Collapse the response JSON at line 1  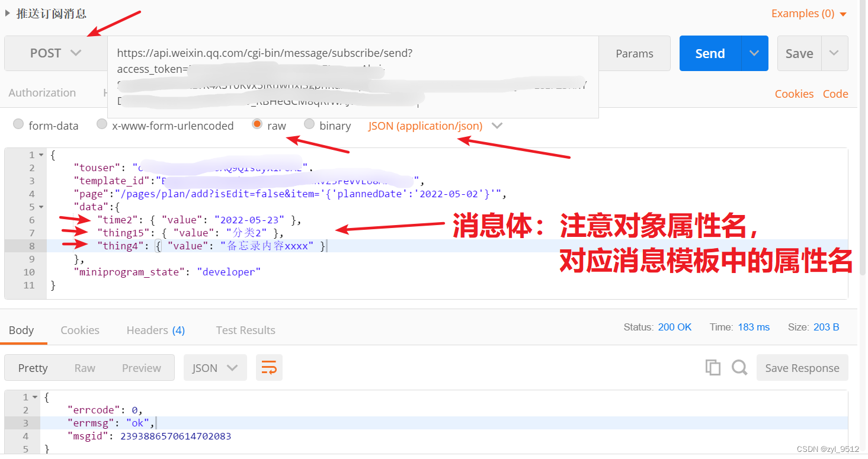pyautogui.click(x=35, y=397)
